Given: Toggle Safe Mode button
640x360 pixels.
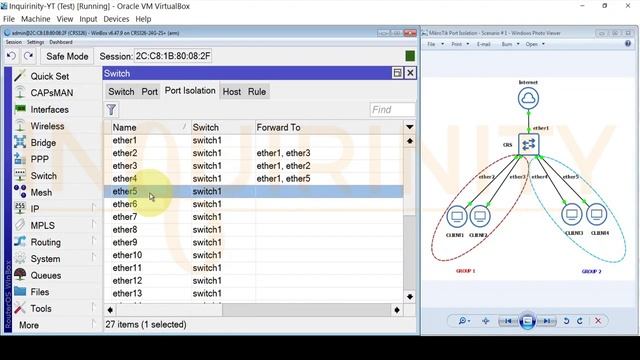Looking at the screenshot, I should pos(67,56).
